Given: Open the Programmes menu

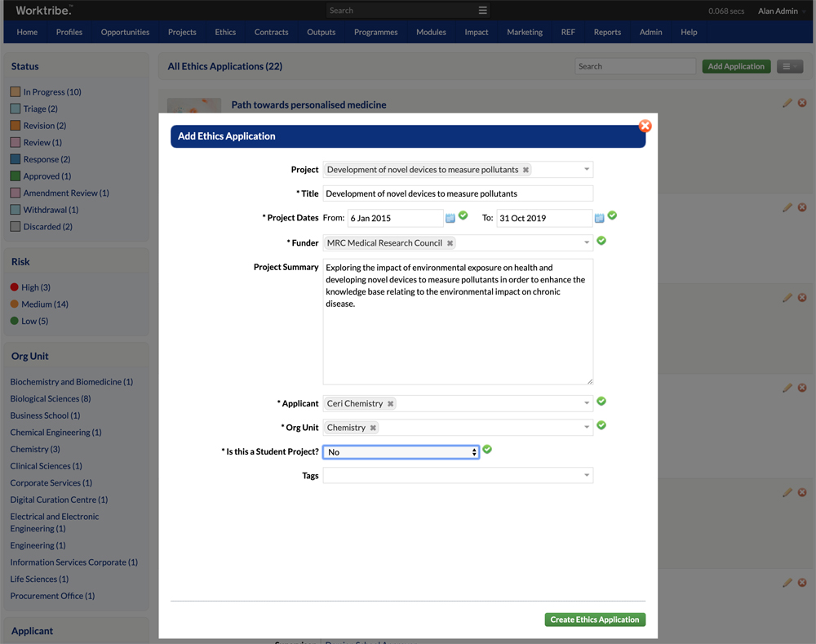Looking at the screenshot, I should (x=375, y=33).
